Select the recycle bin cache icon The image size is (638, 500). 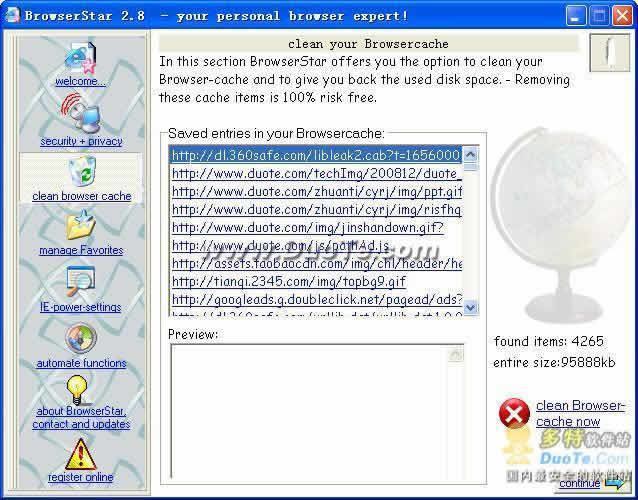pyautogui.click(x=83, y=171)
